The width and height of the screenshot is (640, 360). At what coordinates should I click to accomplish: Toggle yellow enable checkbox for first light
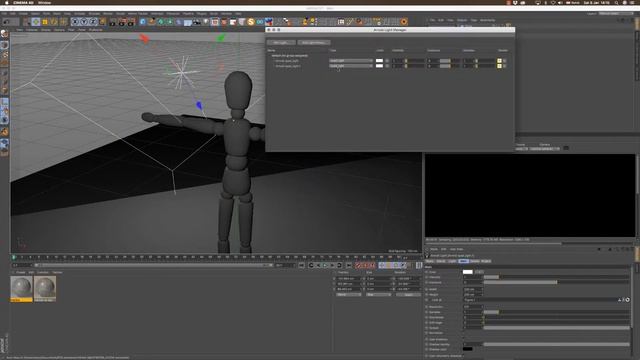(x=499, y=61)
